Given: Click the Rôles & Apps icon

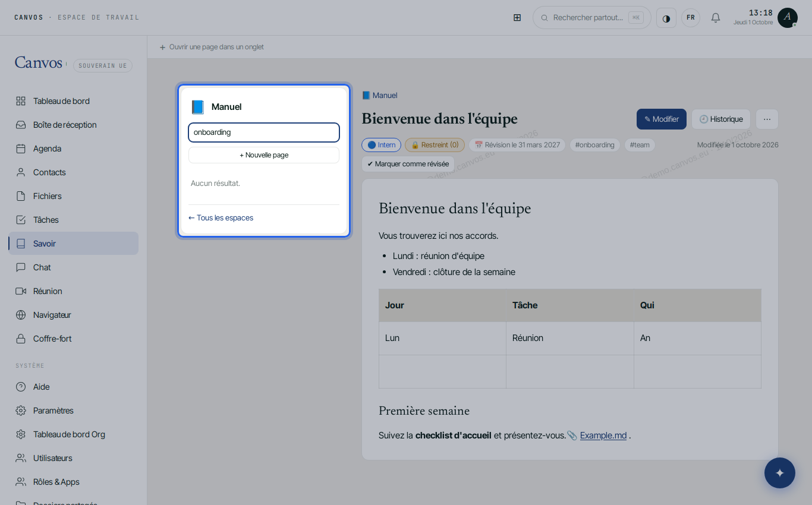Looking at the screenshot, I should (21, 482).
